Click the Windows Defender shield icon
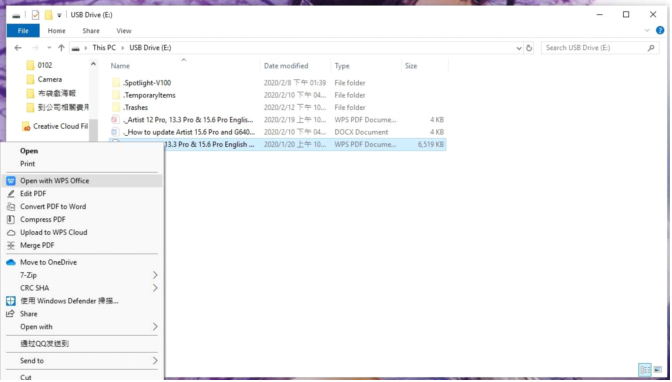 point(11,301)
